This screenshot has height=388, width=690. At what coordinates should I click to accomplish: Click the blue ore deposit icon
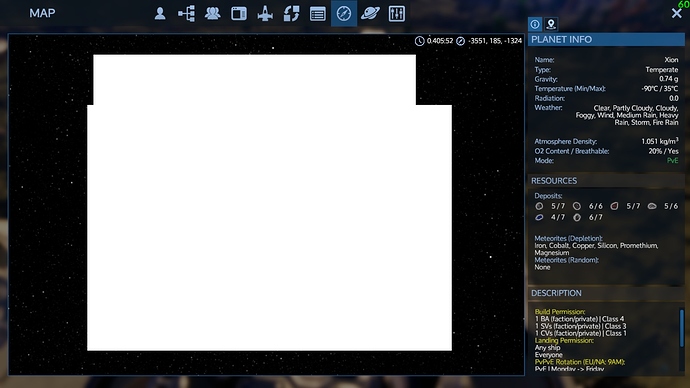click(539, 217)
